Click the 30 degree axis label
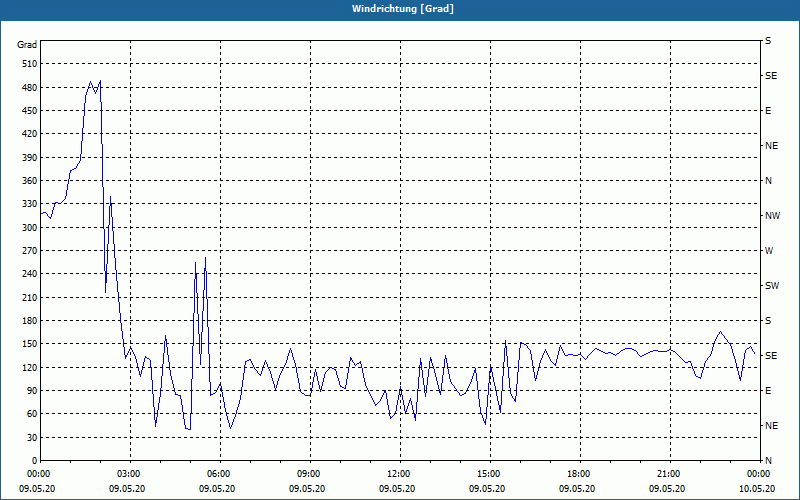This screenshot has width=800, height=500. [x=32, y=437]
